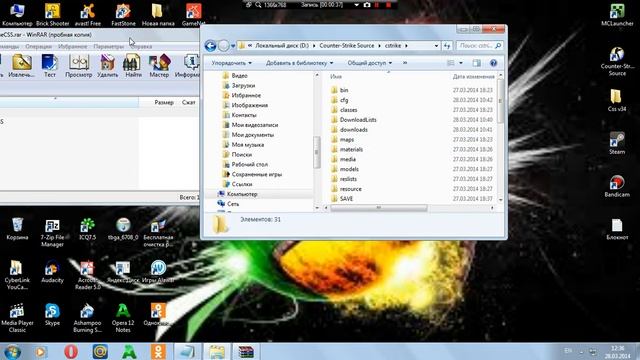Click the file list horizontal scrollbar
Viewport: 640px width, 360px height.
pyautogui.click(x=378, y=208)
